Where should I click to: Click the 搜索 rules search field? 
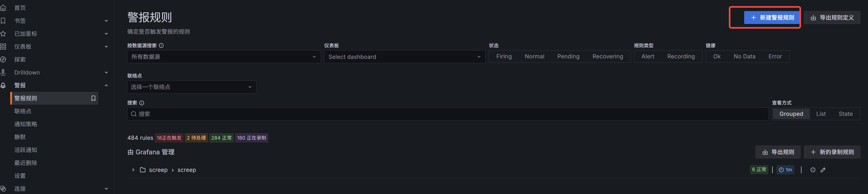tap(448, 114)
